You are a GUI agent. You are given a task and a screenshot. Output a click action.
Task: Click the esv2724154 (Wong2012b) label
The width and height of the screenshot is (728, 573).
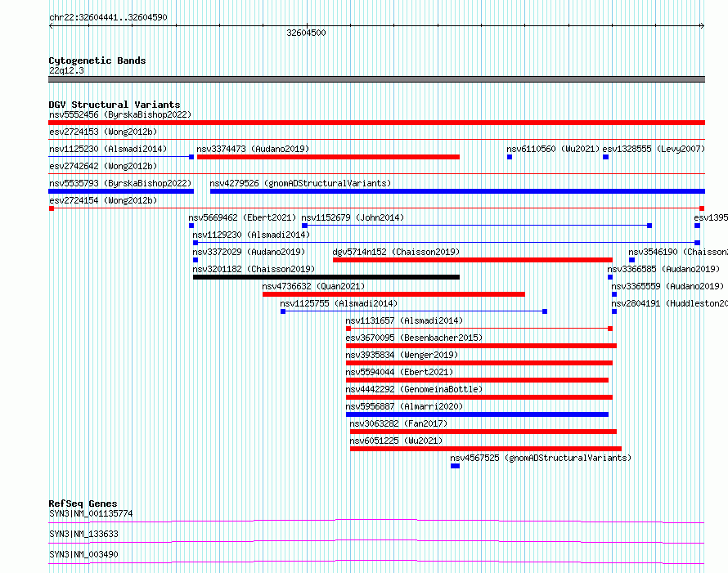click(103, 200)
